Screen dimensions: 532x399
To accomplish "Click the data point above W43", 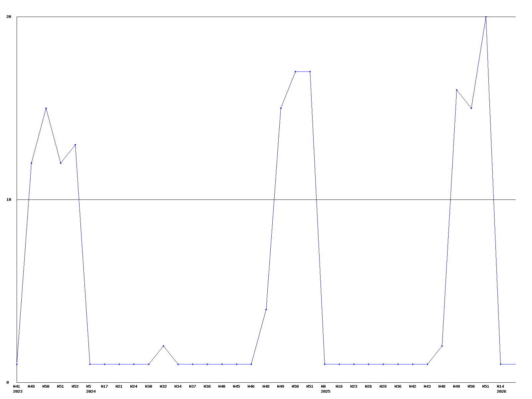I will pyautogui.click(x=427, y=364).
